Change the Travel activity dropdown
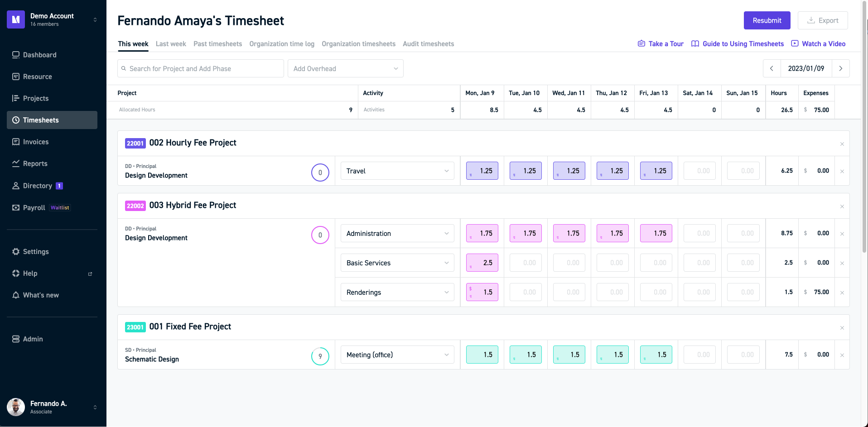868x427 pixels. (397, 171)
